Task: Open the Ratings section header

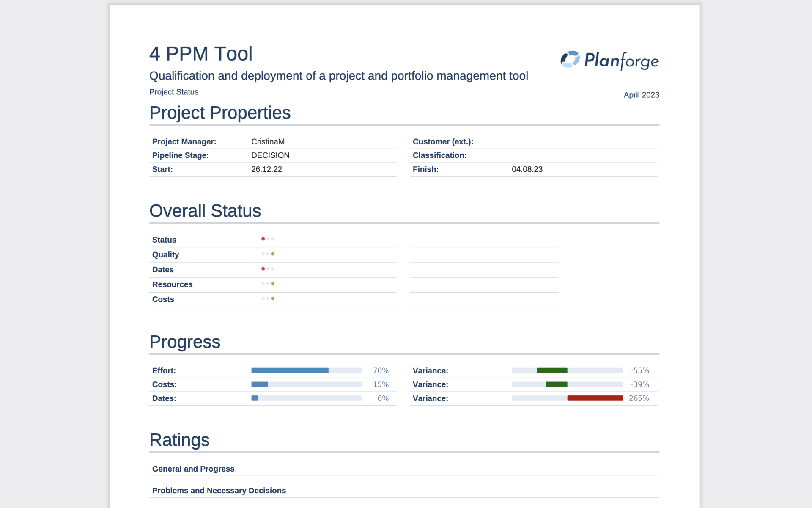Action: click(x=179, y=440)
